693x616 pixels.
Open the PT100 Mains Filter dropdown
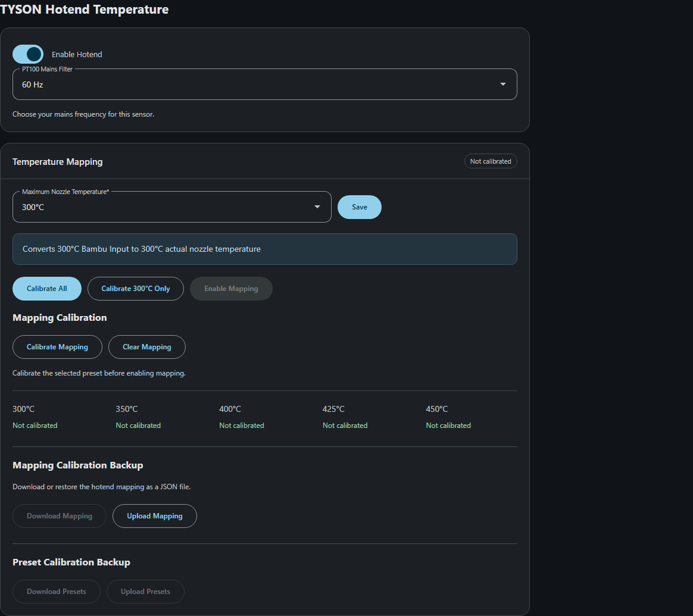coord(265,85)
